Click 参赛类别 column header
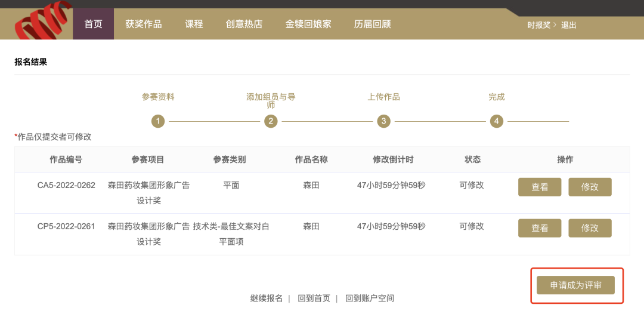644x317 pixels. coord(230,159)
